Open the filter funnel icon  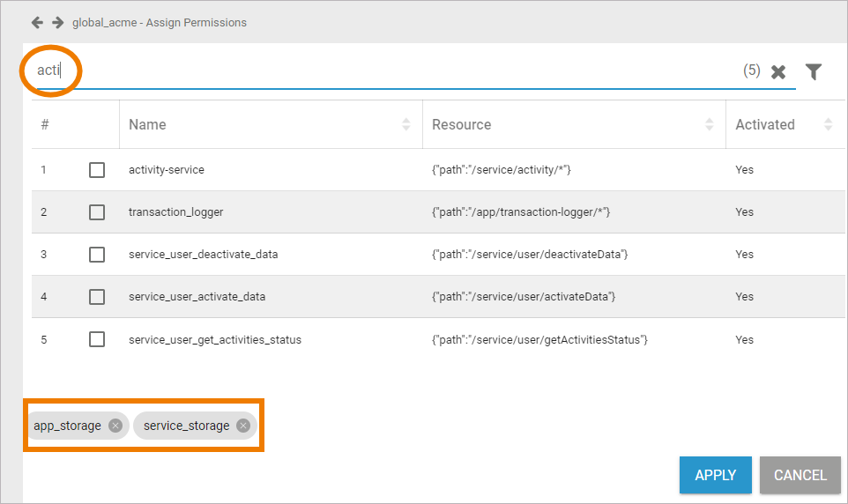point(814,72)
